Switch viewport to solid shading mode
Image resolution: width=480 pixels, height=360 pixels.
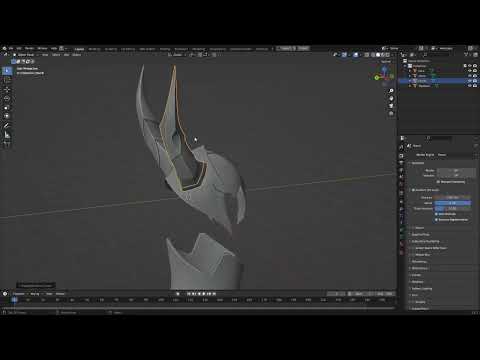coord(378,55)
